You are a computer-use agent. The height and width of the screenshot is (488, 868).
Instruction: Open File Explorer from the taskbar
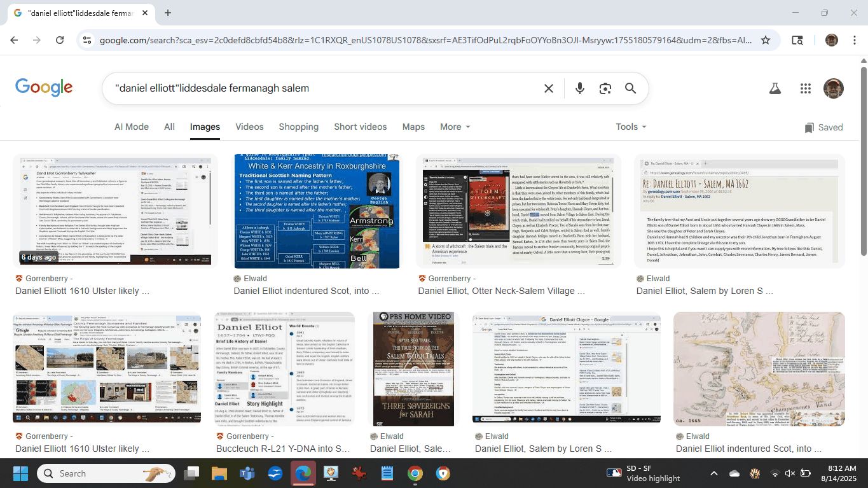pyautogui.click(x=219, y=473)
